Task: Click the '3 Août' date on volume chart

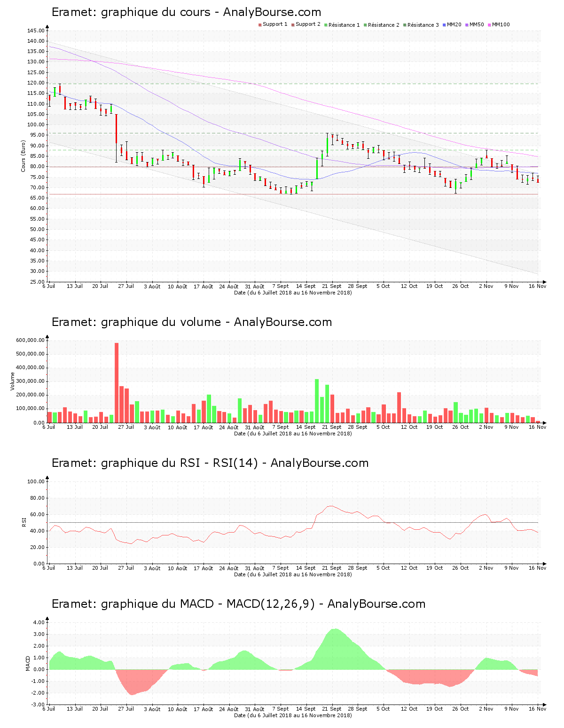Action: [x=152, y=427]
